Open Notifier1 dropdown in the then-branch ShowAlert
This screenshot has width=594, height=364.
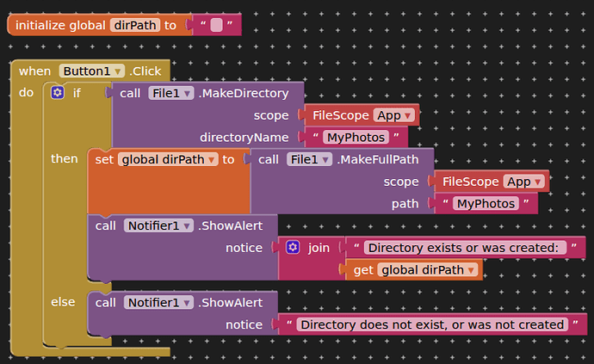(x=186, y=226)
